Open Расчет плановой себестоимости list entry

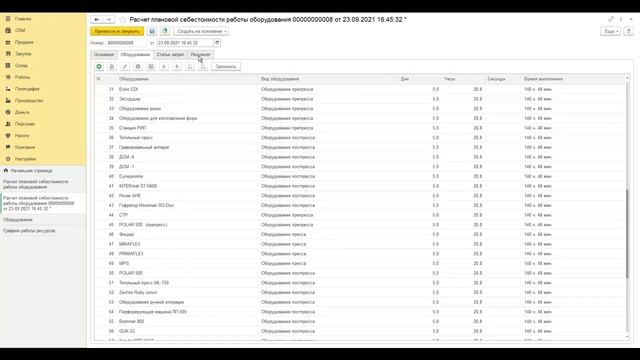[36, 184]
